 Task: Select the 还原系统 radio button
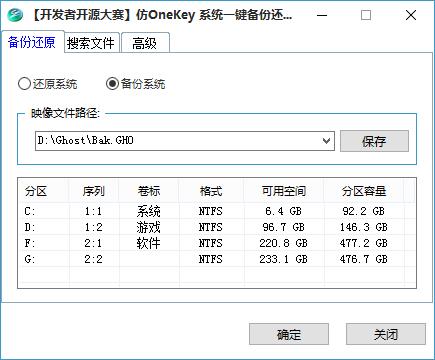pyautogui.click(x=24, y=84)
